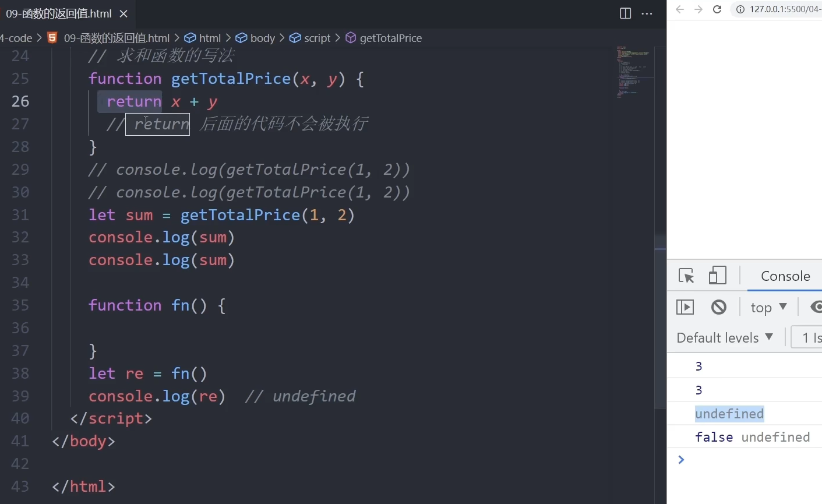Open the HTML5 file icon in breadcrumb

(52, 38)
